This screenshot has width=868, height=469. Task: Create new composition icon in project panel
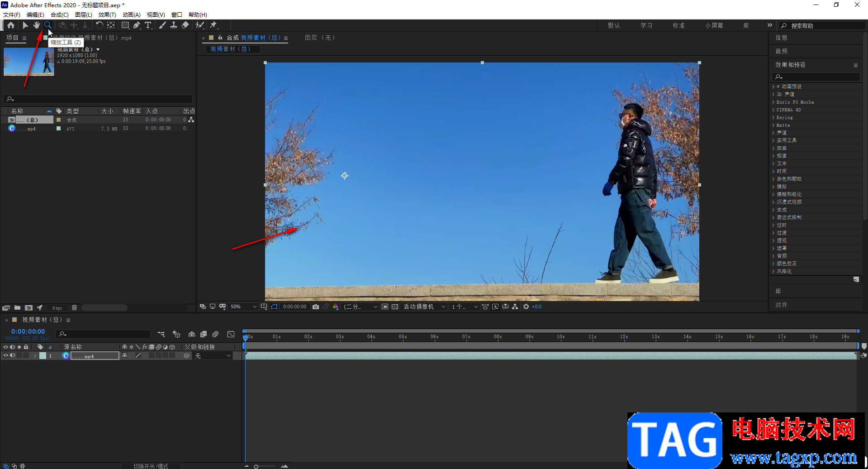coord(28,308)
